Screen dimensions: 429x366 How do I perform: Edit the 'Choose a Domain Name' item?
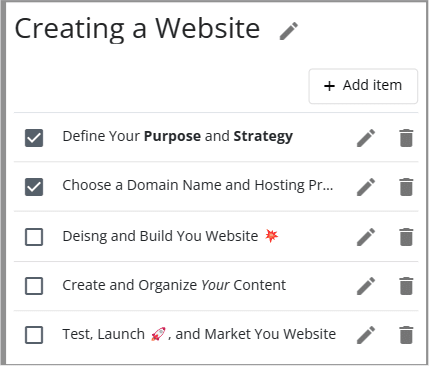coord(366,187)
